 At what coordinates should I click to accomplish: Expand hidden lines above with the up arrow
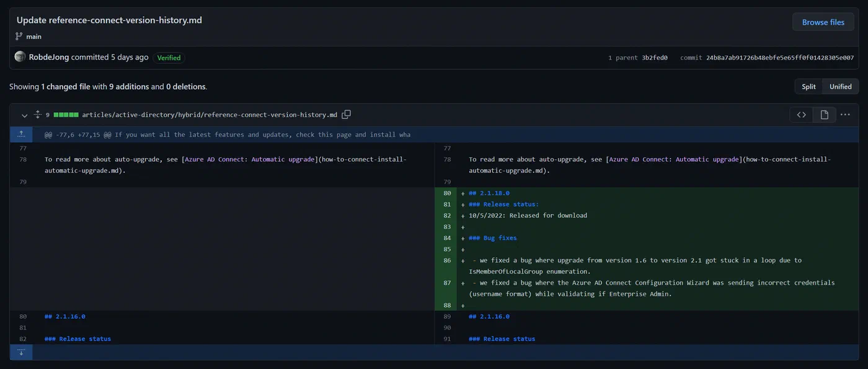pos(21,134)
